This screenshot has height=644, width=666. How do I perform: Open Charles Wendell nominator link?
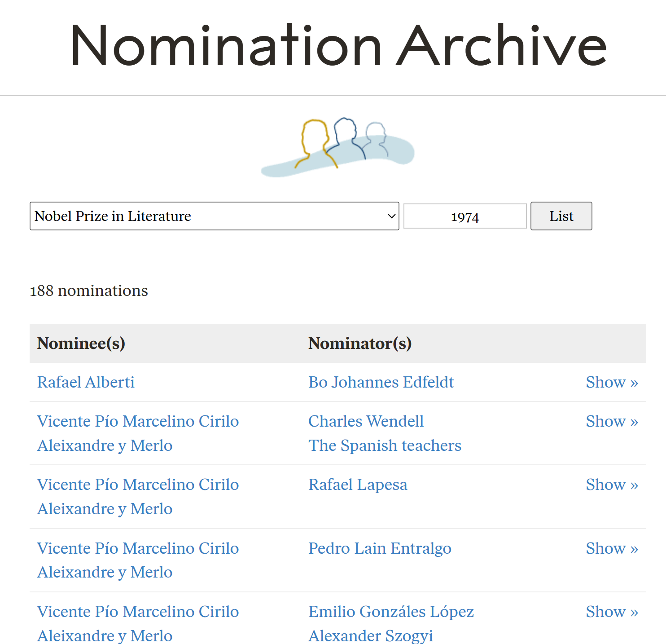[x=366, y=421]
